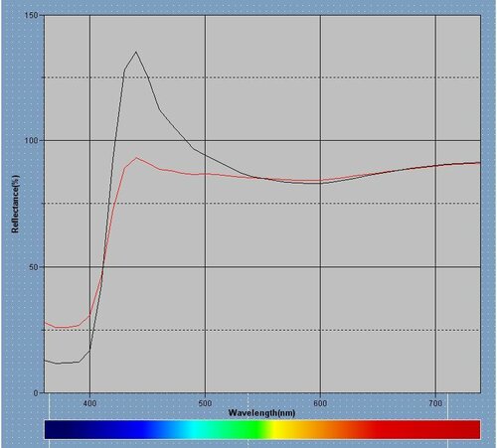Click where the 100 gridline meets the 600 nm gridline
The image size is (497, 448).
pos(320,140)
